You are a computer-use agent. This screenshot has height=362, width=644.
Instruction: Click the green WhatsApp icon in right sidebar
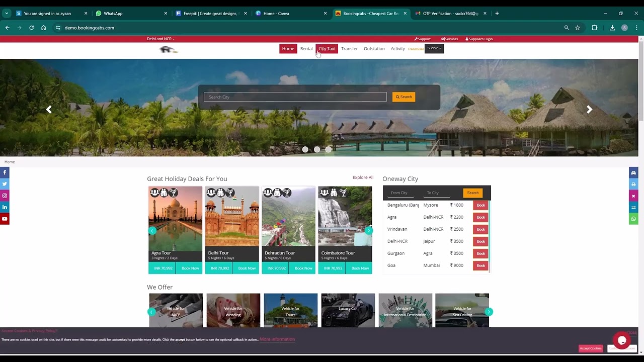(633, 219)
